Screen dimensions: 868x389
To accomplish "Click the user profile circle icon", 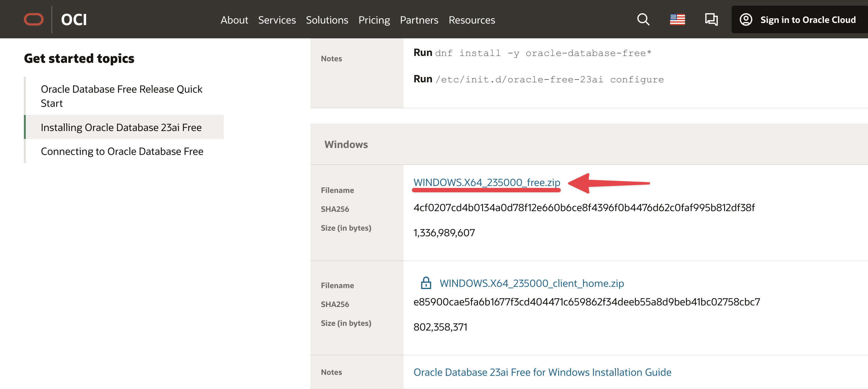I will [x=746, y=19].
